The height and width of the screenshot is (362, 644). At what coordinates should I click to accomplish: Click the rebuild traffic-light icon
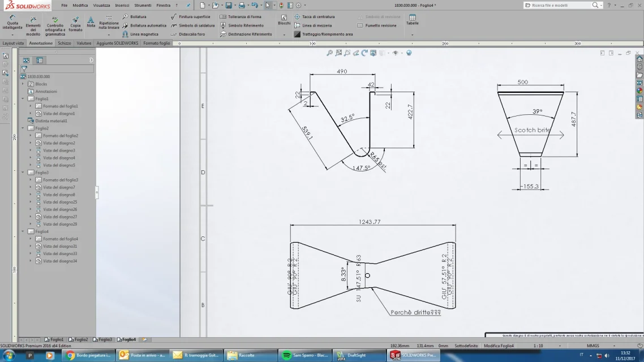point(281,5)
